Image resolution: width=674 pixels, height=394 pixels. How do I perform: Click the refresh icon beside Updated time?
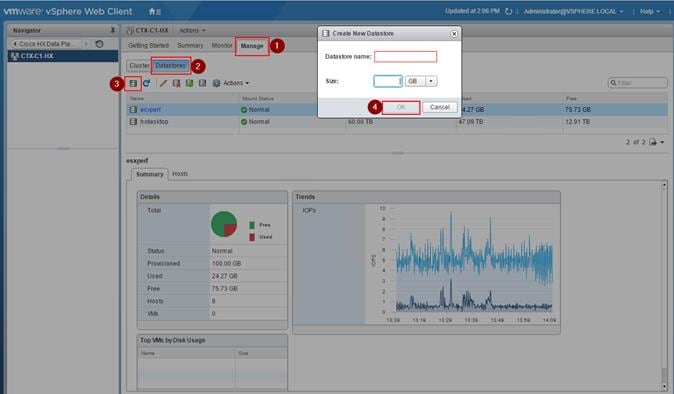[509, 11]
